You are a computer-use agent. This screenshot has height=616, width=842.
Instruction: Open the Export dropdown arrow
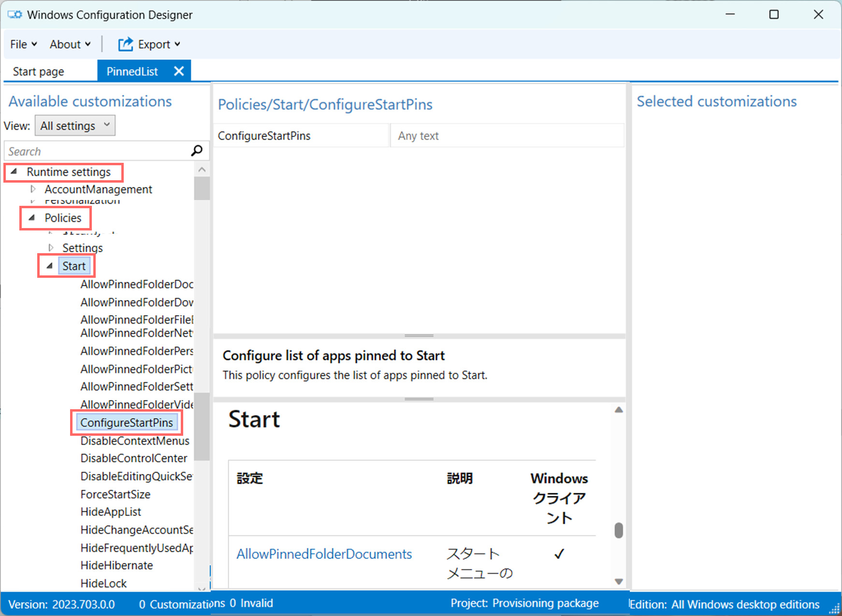[176, 44]
